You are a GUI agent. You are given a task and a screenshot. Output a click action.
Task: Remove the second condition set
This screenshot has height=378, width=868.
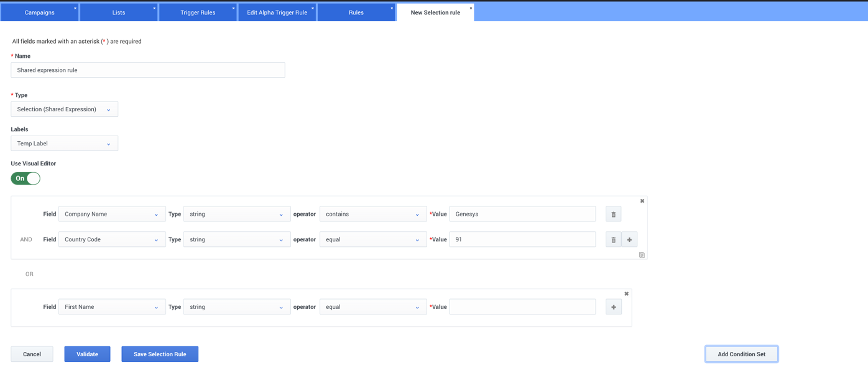click(x=626, y=293)
